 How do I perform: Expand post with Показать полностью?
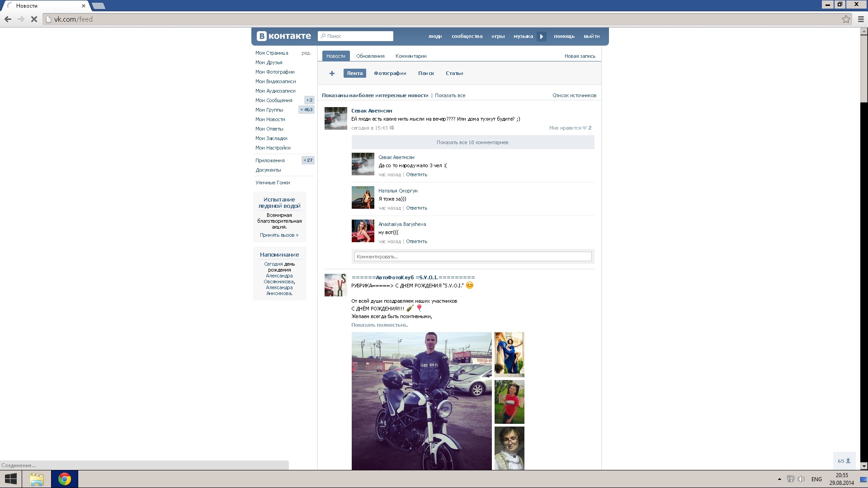point(379,325)
